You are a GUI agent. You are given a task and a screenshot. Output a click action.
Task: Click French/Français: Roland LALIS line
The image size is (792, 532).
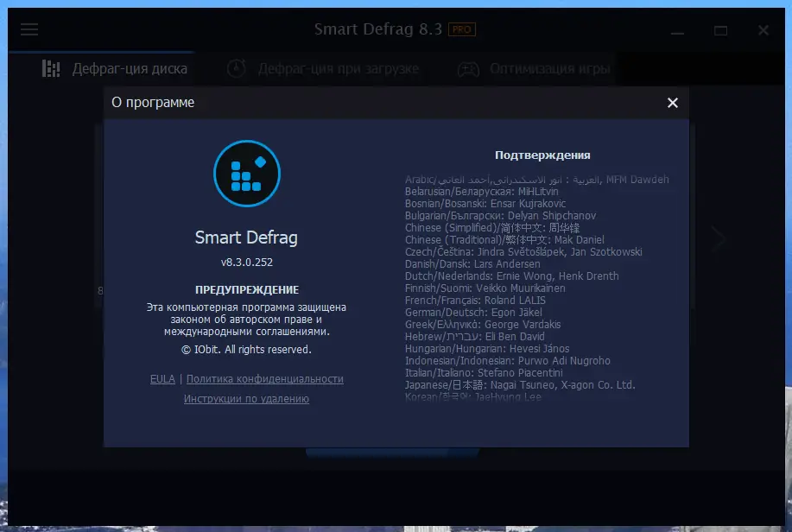click(475, 301)
